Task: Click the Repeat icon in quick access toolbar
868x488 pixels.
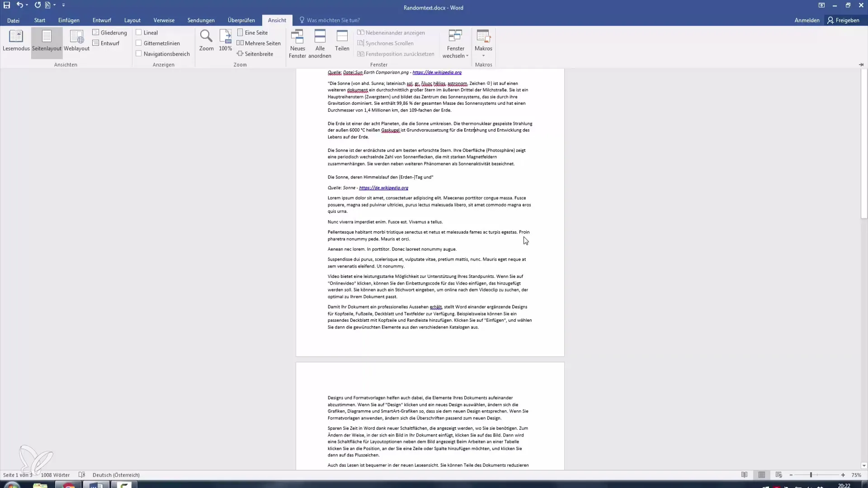Action: point(38,5)
